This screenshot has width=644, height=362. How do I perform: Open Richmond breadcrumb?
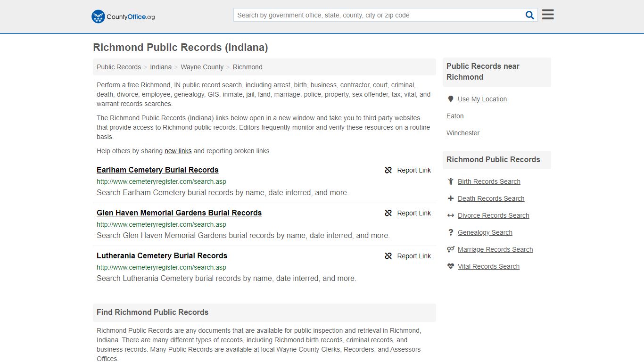[248, 67]
